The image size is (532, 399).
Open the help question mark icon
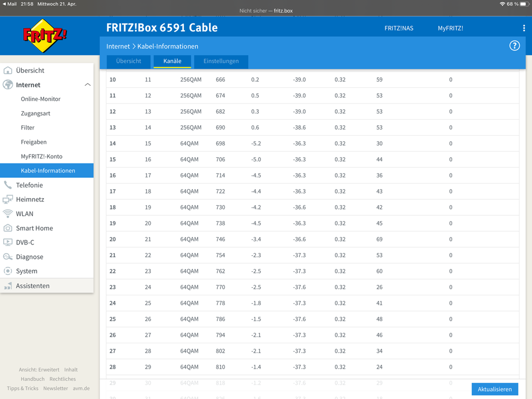514,46
